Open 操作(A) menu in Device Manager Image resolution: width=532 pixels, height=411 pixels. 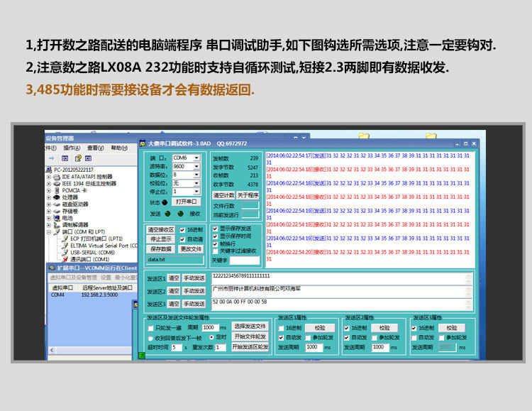tap(72, 148)
